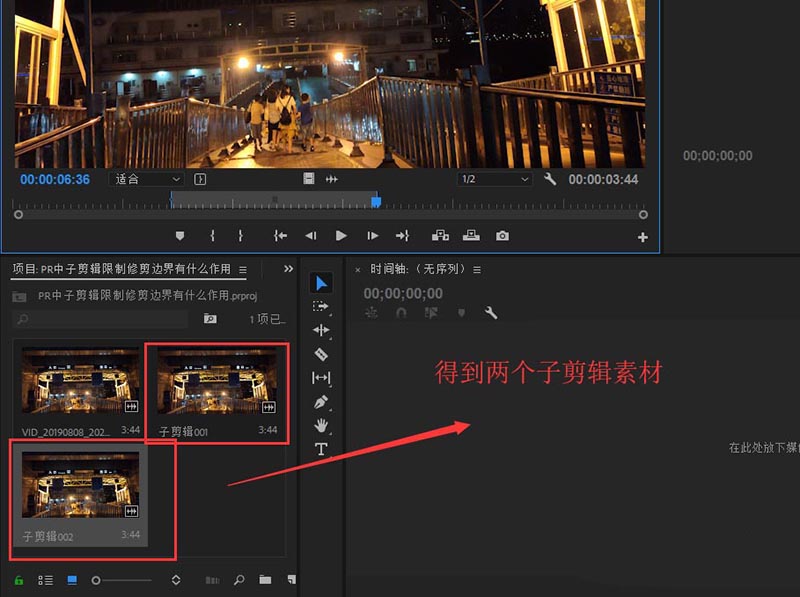Open the 时间轴 panel menu

pos(477,270)
